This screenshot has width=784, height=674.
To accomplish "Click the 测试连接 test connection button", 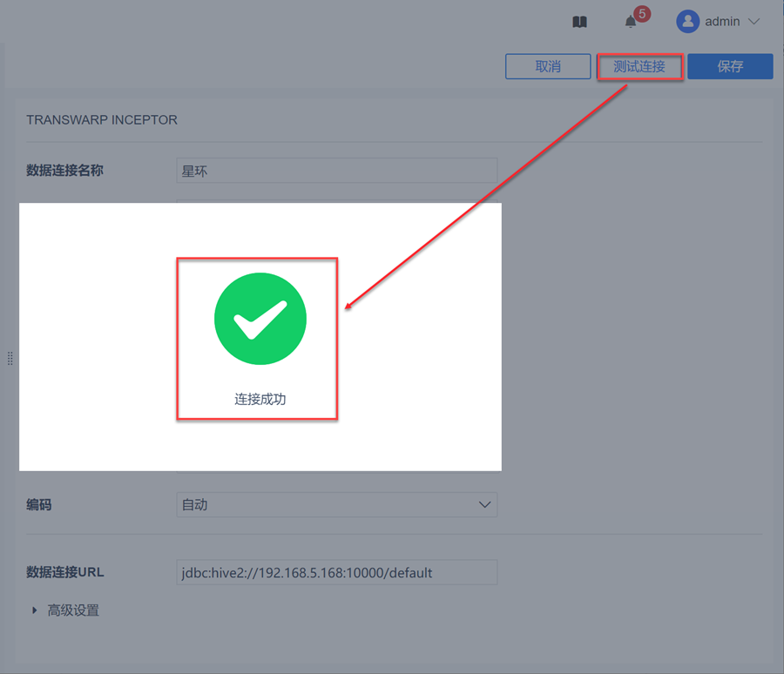I will [640, 66].
